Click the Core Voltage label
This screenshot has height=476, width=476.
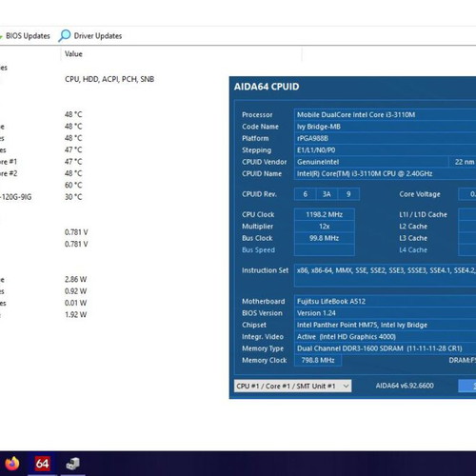coord(420,194)
